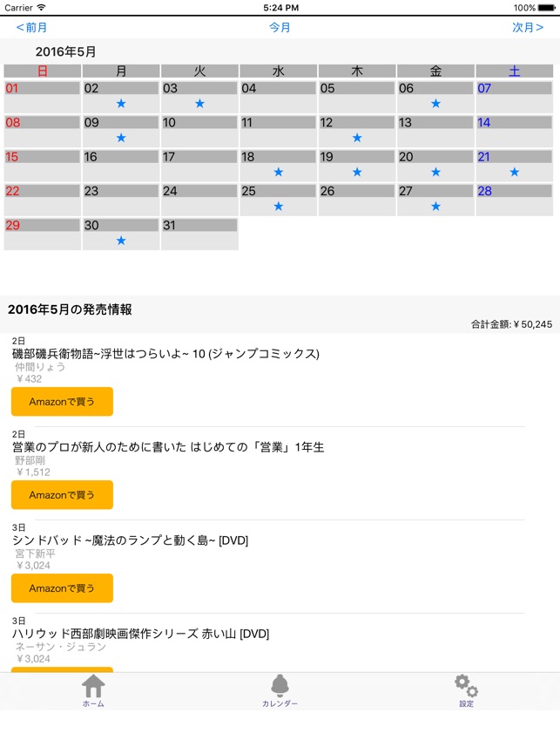Tap the star under May 2nd
560x747 pixels.
121,102
